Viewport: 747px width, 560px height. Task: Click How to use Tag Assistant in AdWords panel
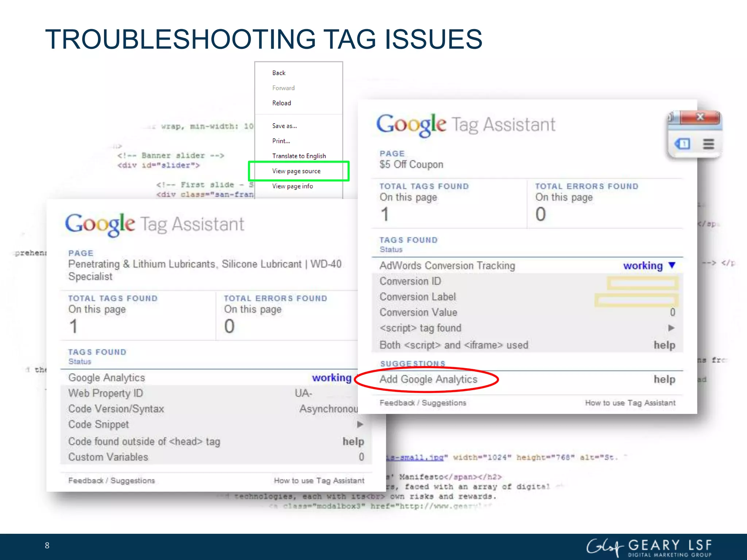[630, 403]
